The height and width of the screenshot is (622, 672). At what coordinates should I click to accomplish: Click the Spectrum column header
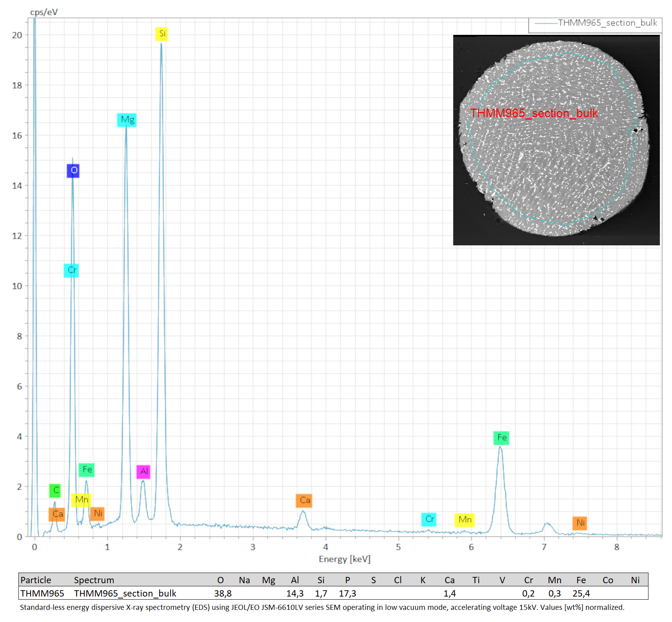click(x=94, y=580)
